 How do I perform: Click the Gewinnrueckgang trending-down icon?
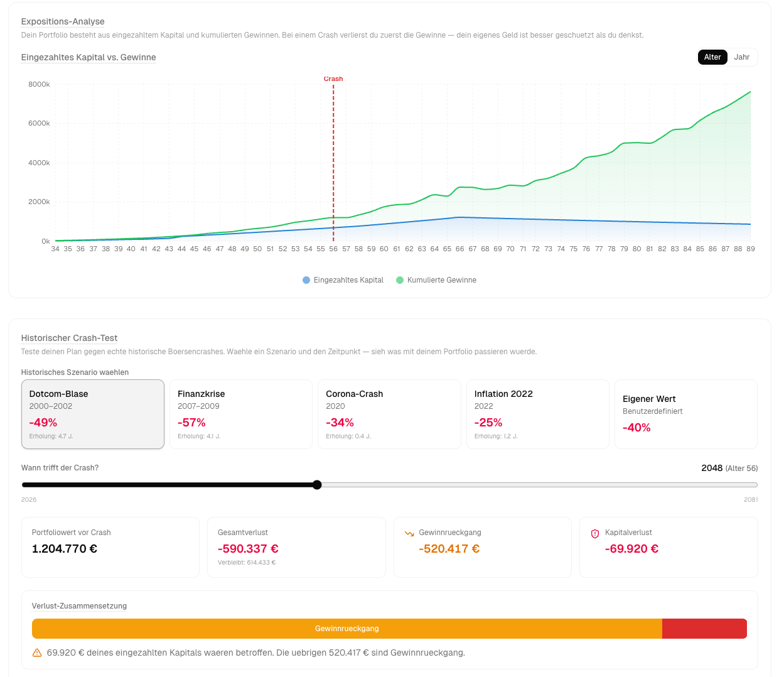click(x=409, y=533)
